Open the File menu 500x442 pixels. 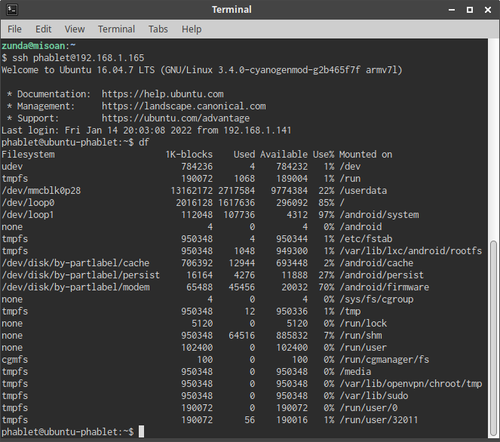pyautogui.click(x=14, y=29)
